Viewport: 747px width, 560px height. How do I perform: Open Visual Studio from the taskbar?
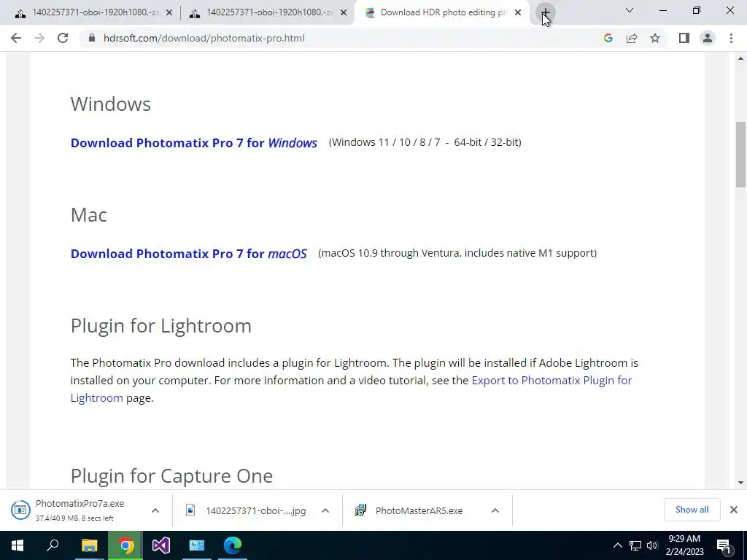pos(161,545)
